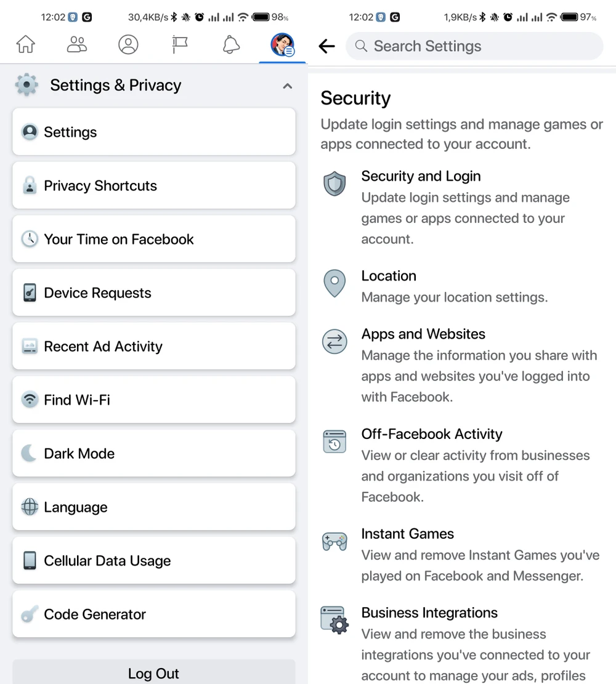Open the Code Generator option
This screenshot has width=616, height=684.
(154, 614)
